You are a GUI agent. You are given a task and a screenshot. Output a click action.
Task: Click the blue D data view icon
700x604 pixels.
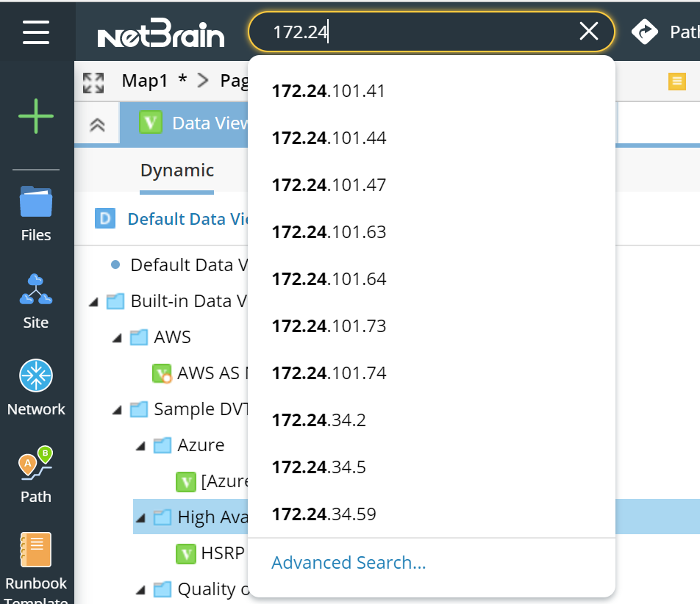105,218
